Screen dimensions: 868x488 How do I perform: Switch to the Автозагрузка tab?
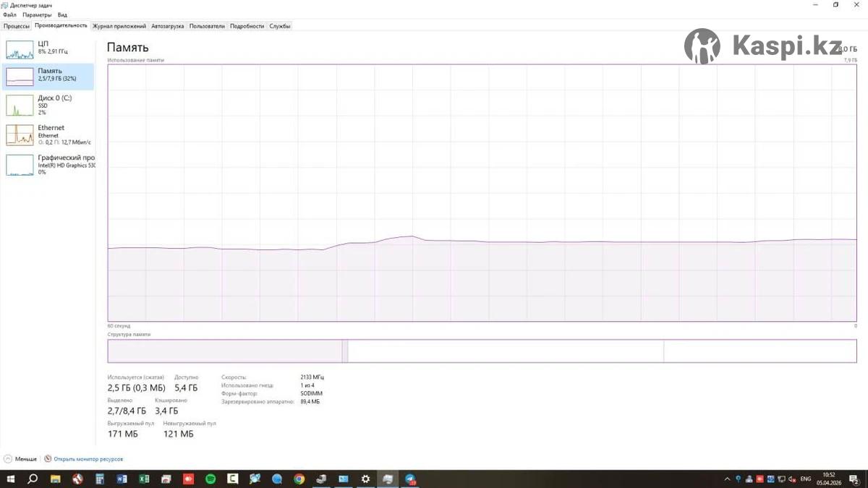pos(168,26)
